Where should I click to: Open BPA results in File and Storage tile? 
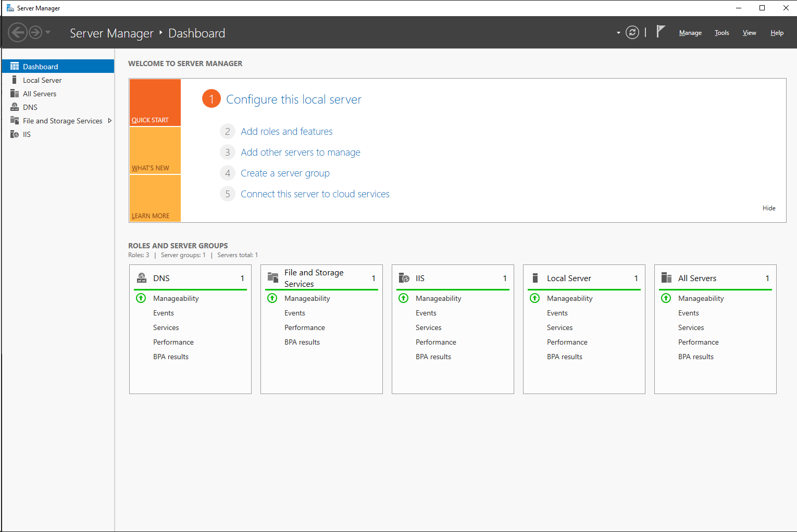[x=302, y=342]
